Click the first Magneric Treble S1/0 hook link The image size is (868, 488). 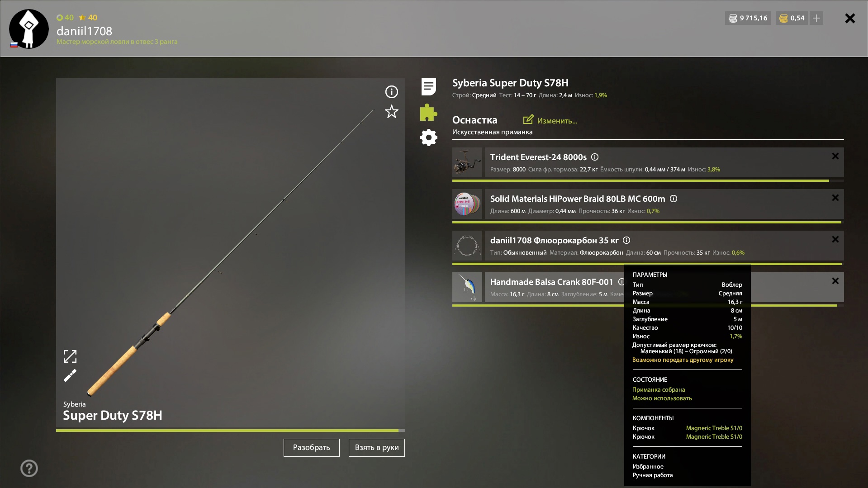tap(714, 428)
